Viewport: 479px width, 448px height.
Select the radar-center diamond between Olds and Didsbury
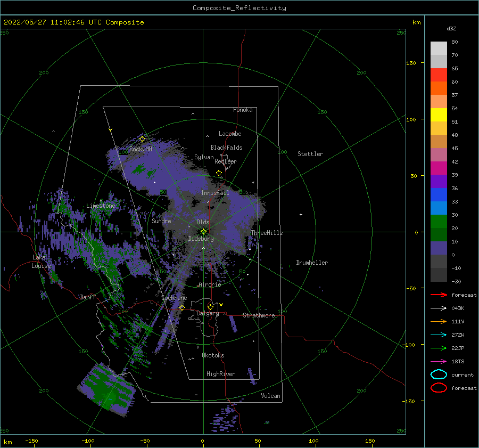[x=203, y=232]
